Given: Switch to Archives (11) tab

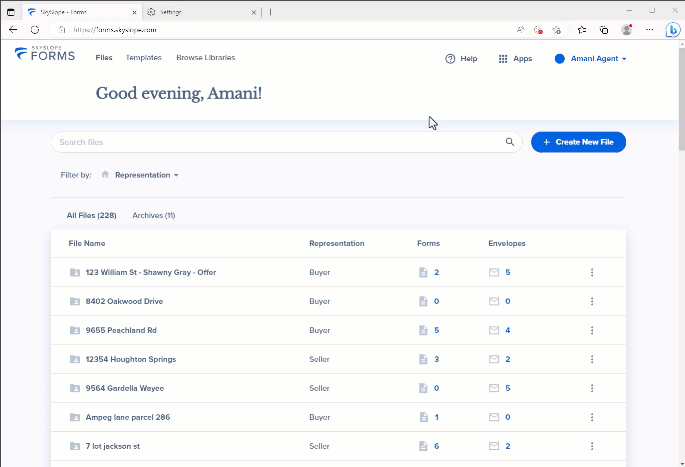Looking at the screenshot, I should tap(154, 215).
